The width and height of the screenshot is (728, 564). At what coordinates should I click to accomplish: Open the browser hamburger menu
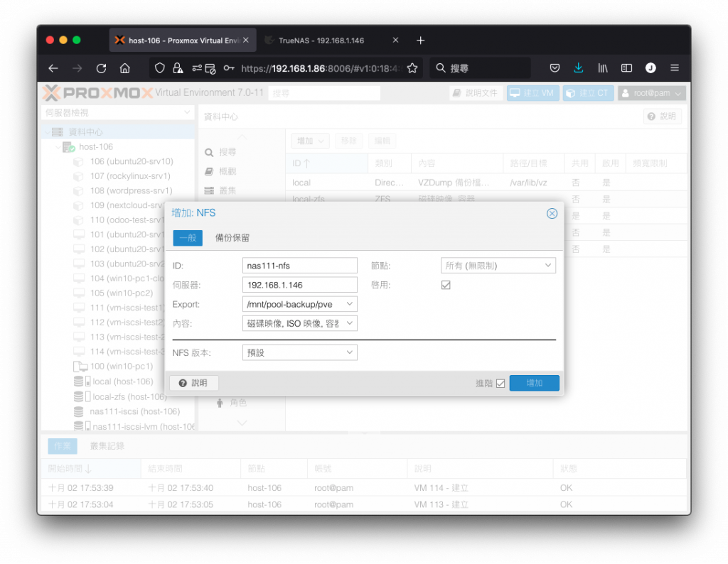(x=675, y=68)
